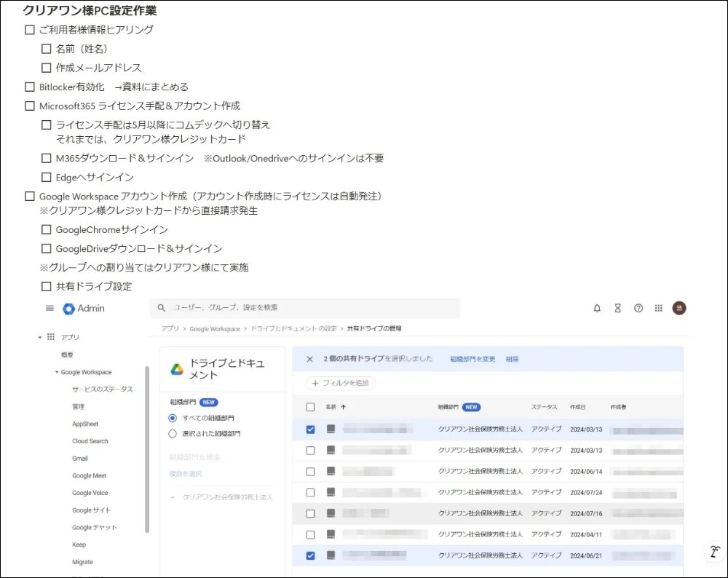728x578 pixels.
Task: Open the help question mark icon
Action: pos(638,308)
